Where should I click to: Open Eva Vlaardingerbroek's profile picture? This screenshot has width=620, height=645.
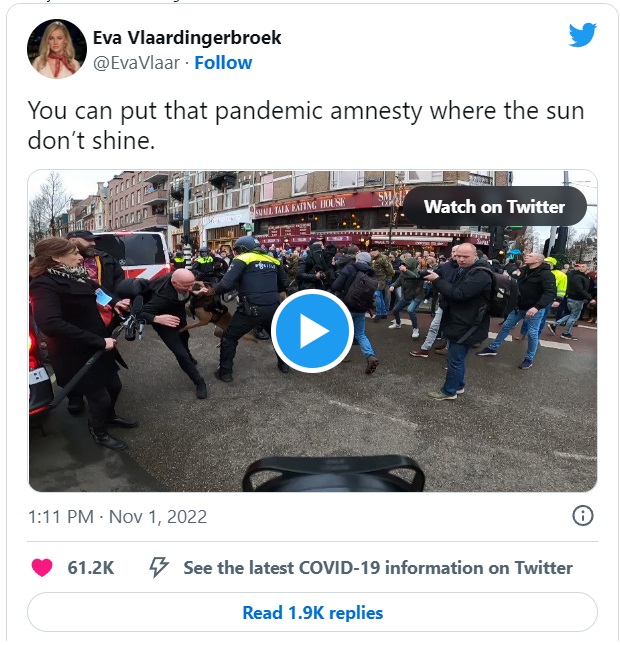pyautogui.click(x=57, y=49)
